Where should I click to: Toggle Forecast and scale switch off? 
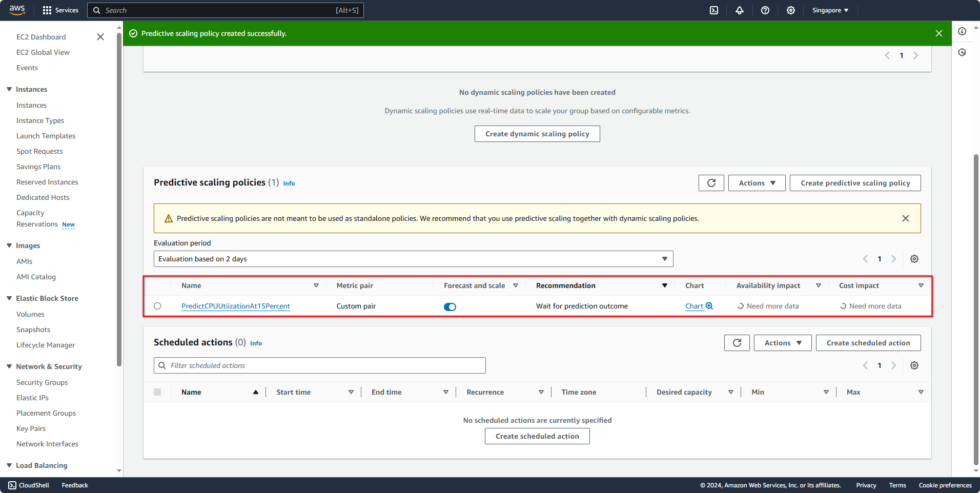pyautogui.click(x=450, y=306)
